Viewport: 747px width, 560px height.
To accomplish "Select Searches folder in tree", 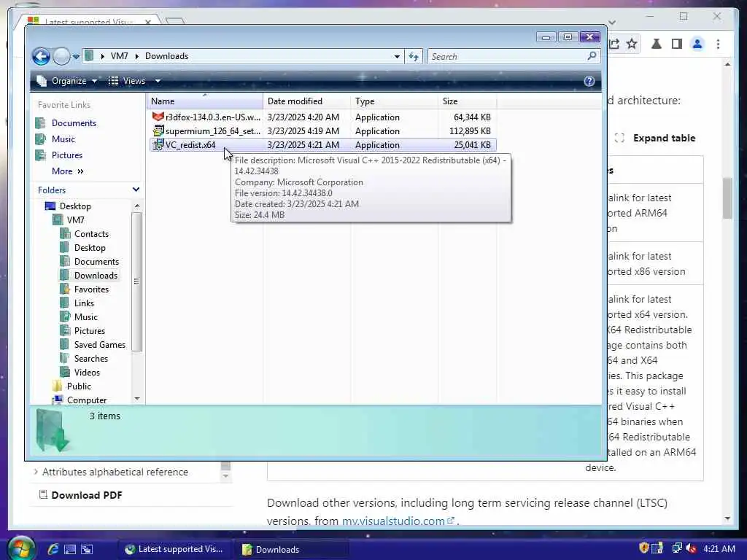I will (91, 358).
